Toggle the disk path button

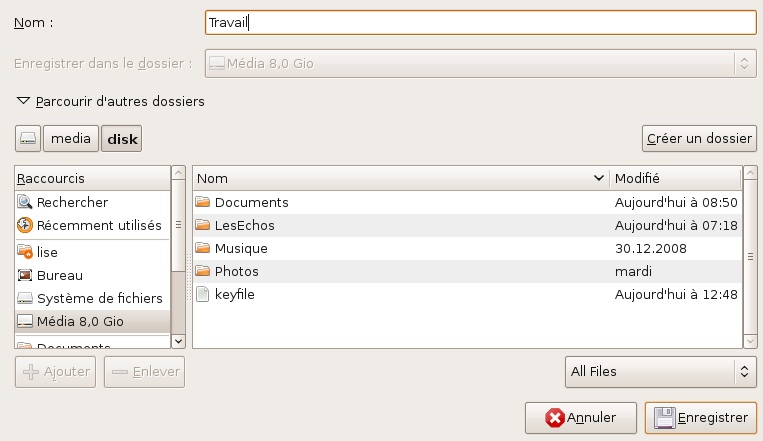click(x=122, y=139)
